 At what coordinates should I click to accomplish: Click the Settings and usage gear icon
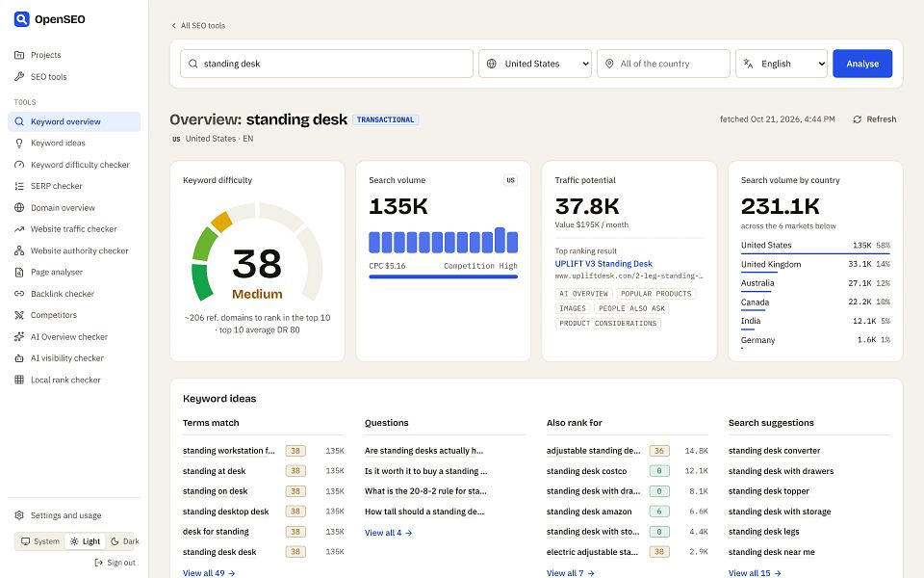point(19,515)
